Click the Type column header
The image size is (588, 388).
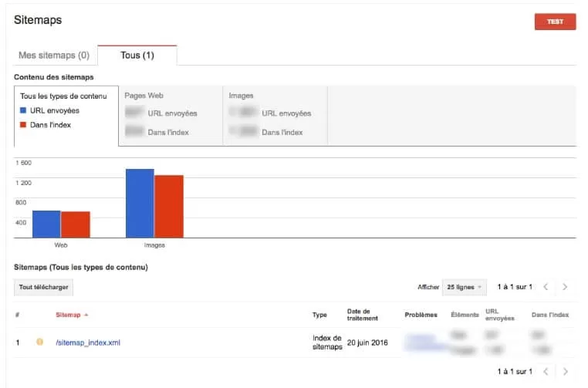coord(319,315)
